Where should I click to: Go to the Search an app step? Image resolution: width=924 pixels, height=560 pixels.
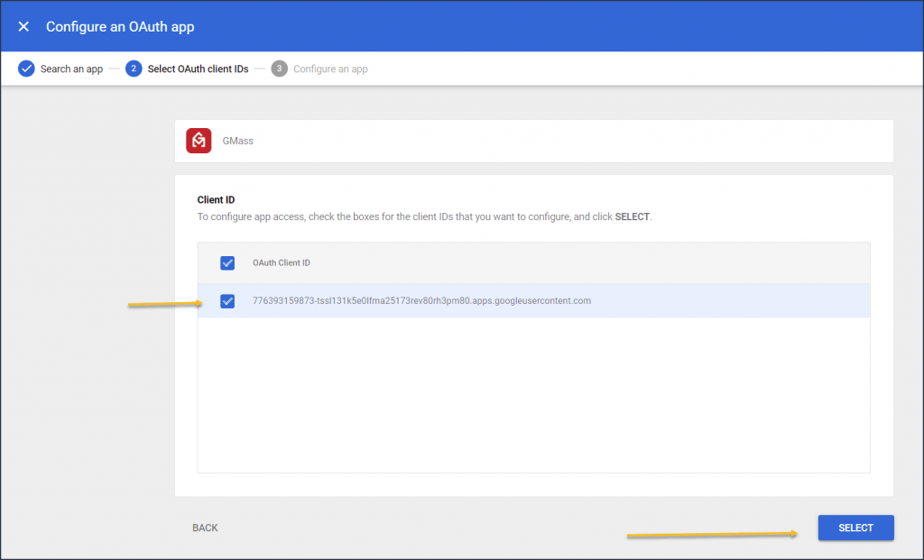click(x=71, y=69)
